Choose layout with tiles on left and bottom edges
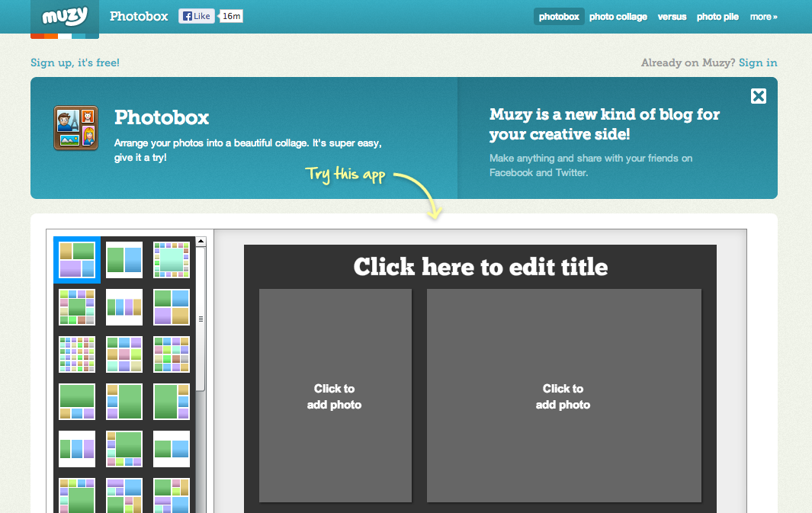This screenshot has height=513, width=812. [124, 449]
